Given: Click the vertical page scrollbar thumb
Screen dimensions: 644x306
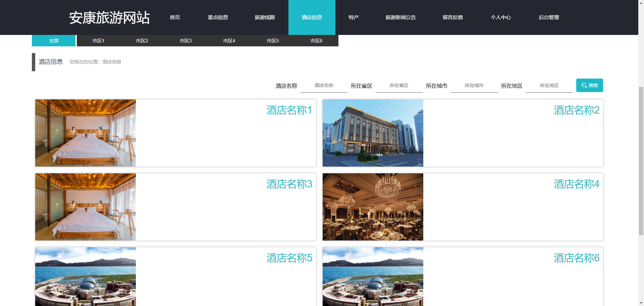Looking at the screenshot, I should click(x=641, y=161).
